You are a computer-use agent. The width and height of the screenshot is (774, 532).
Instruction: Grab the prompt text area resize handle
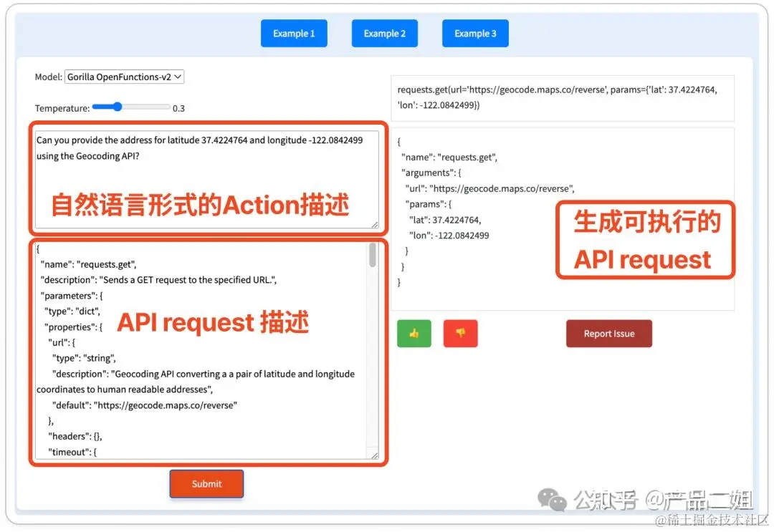375,224
